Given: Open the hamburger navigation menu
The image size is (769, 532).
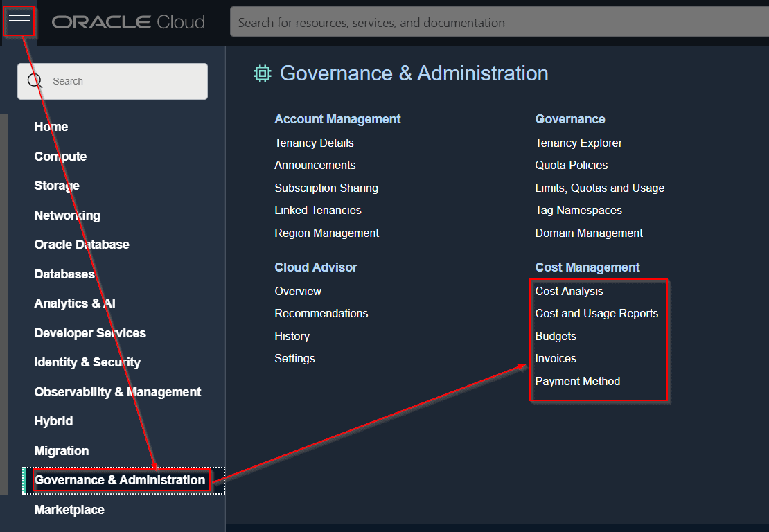Looking at the screenshot, I should point(19,21).
